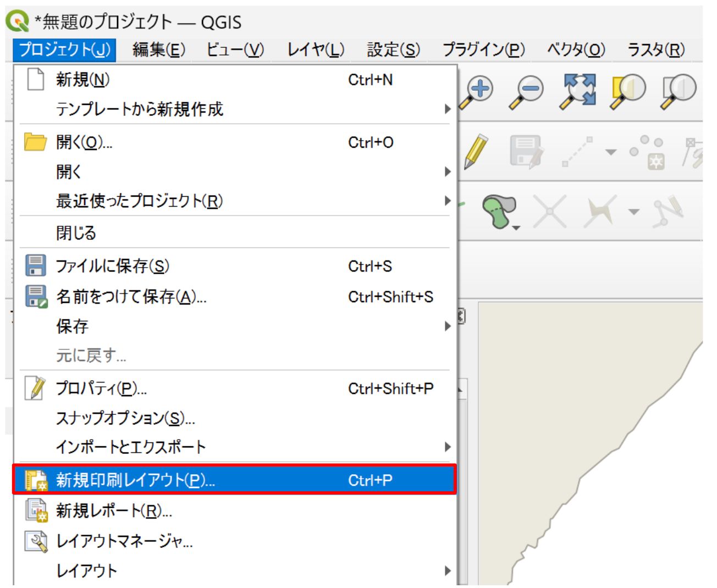The image size is (717, 588).
Task: Click the green polygon digitizing tool icon
Action: (x=500, y=211)
